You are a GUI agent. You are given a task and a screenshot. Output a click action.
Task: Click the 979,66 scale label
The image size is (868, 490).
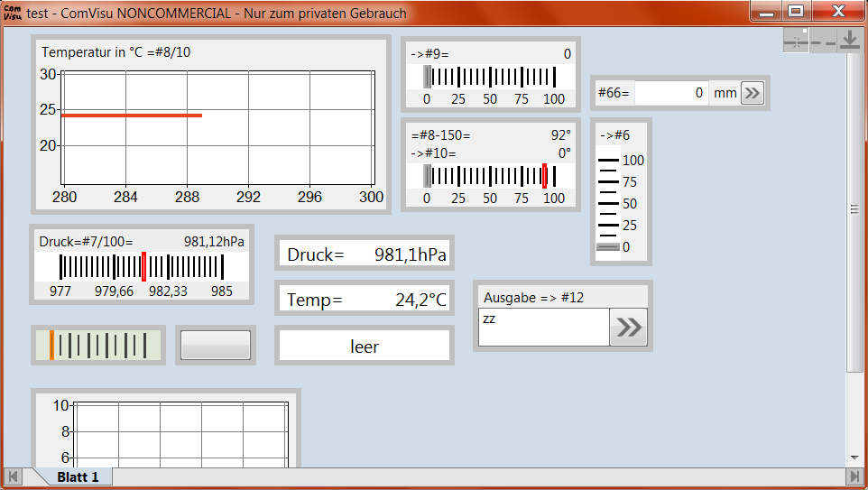tap(114, 291)
